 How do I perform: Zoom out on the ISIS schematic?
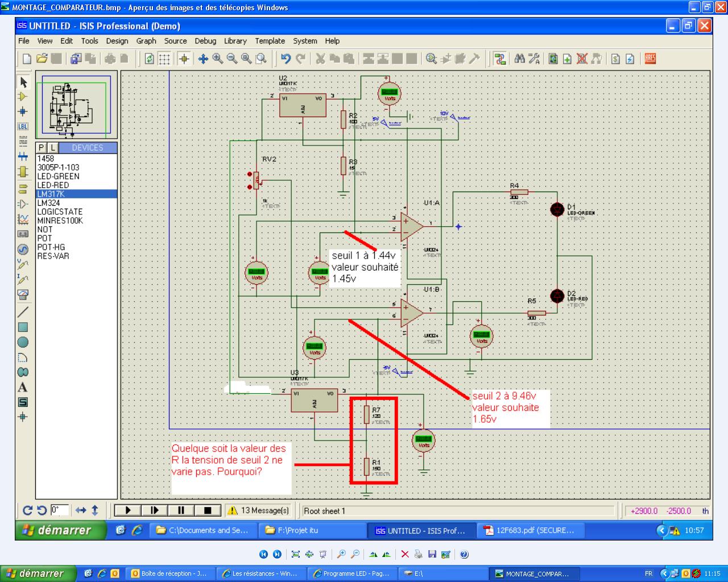(232, 59)
